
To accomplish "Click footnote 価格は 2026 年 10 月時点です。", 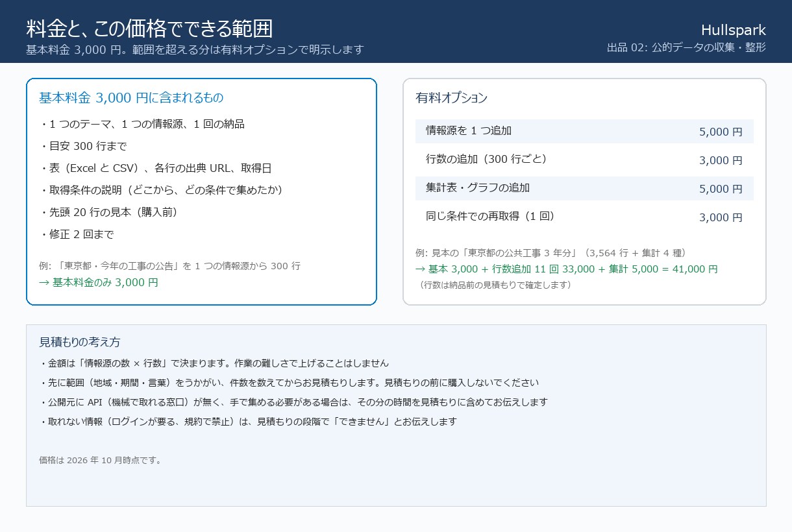I will click(x=101, y=461).
